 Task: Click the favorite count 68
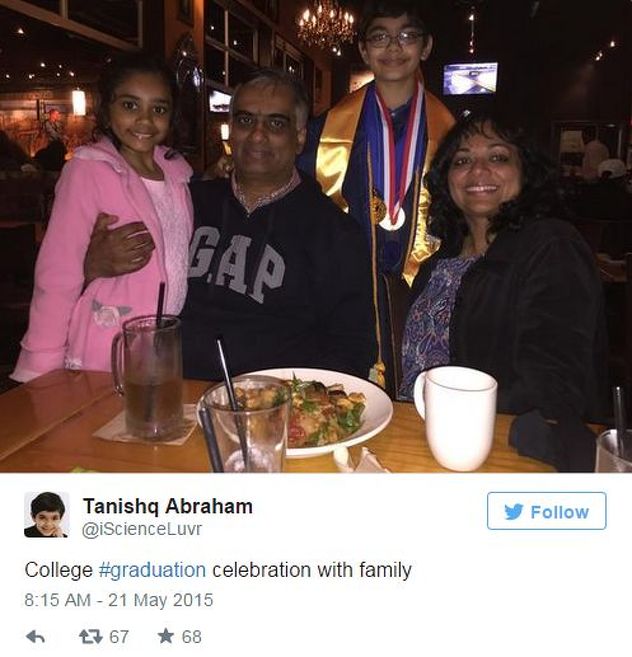[192, 637]
